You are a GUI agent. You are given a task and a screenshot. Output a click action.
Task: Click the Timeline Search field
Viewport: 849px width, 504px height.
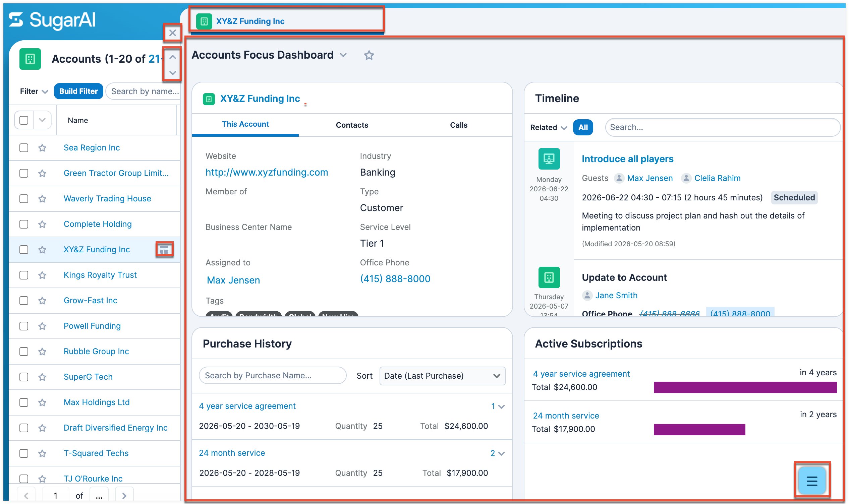[723, 127]
